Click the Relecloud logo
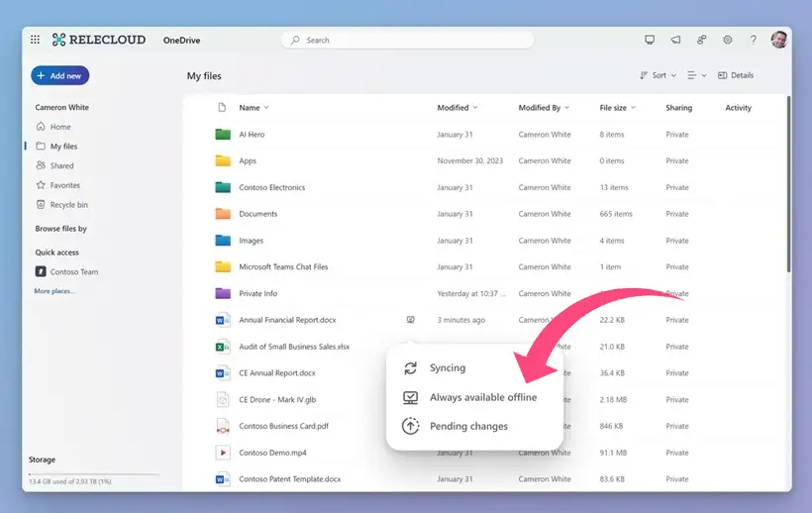Viewport: 812px width, 513px height. click(x=99, y=40)
